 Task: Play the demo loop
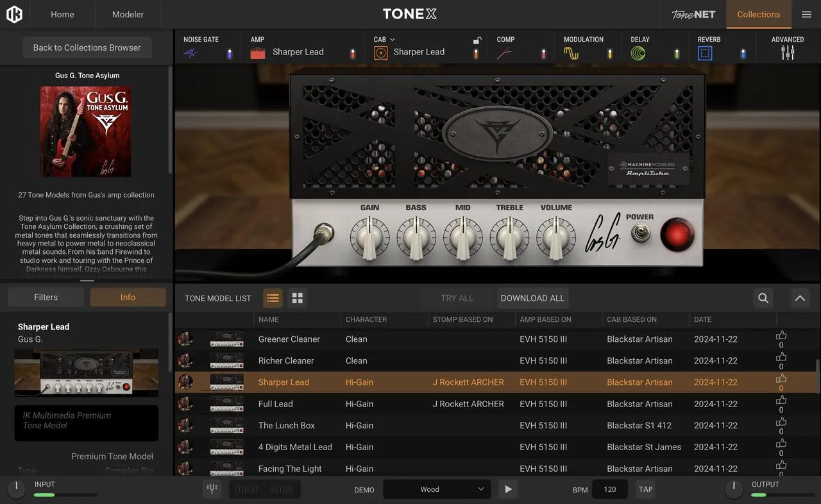point(508,489)
